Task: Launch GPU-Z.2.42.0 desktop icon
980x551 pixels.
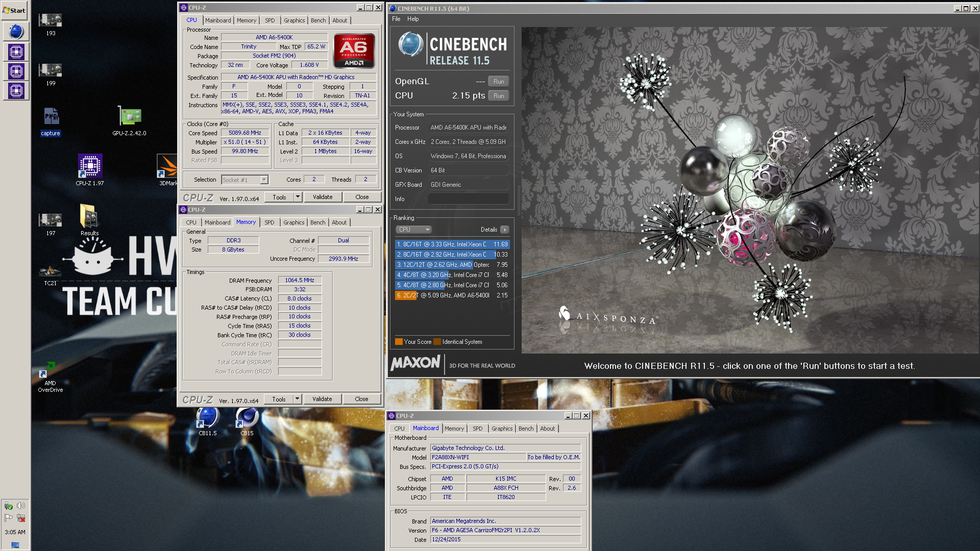Action: 130,121
